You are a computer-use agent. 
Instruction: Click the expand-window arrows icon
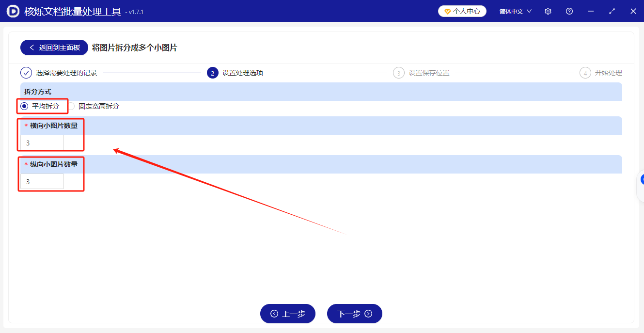click(612, 11)
